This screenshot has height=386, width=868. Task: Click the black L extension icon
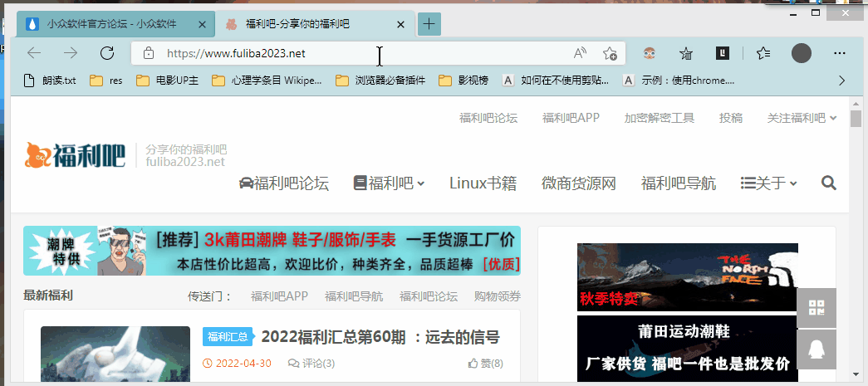[722, 53]
